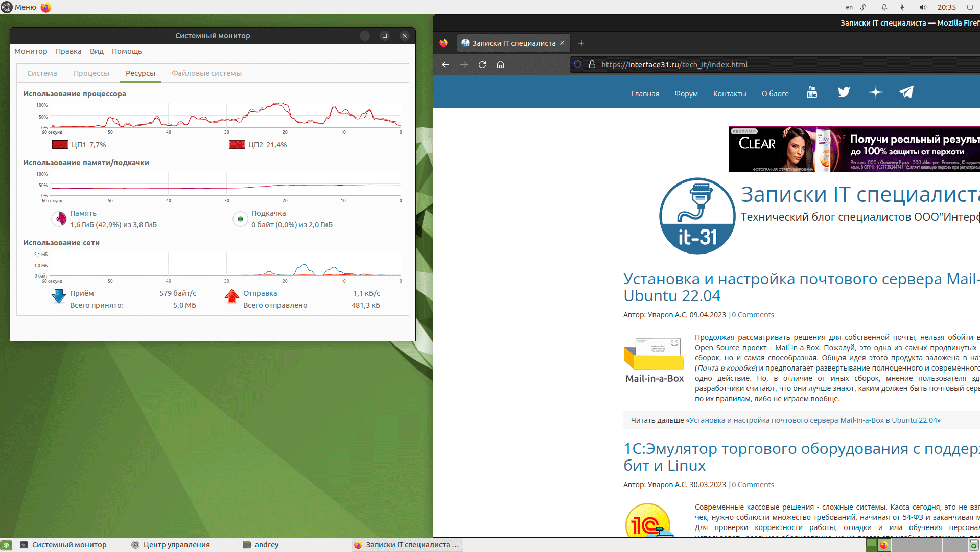Close the 'Записки IT специалиста' tab
This screenshot has height=552, width=980.
[x=562, y=43]
